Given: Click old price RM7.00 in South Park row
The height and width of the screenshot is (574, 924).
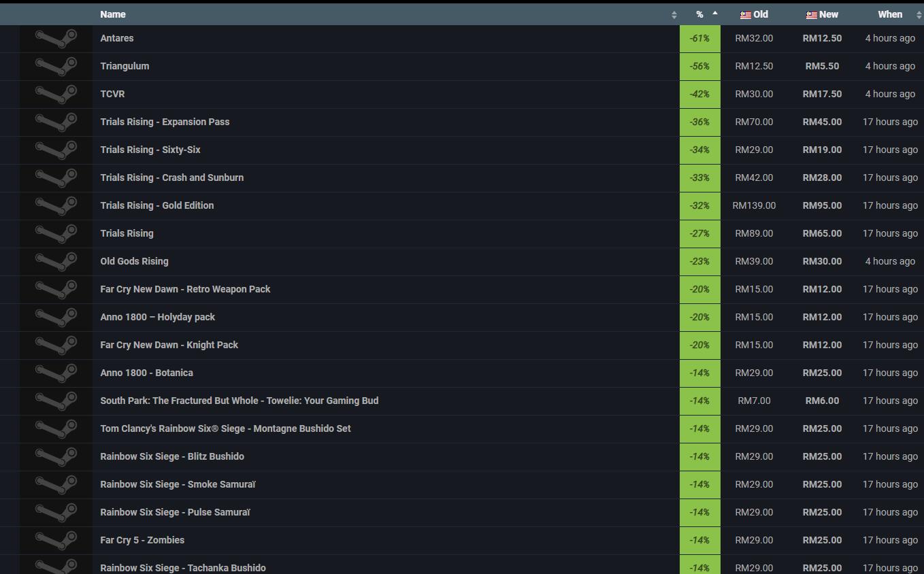Looking at the screenshot, I should pos(754,401).
